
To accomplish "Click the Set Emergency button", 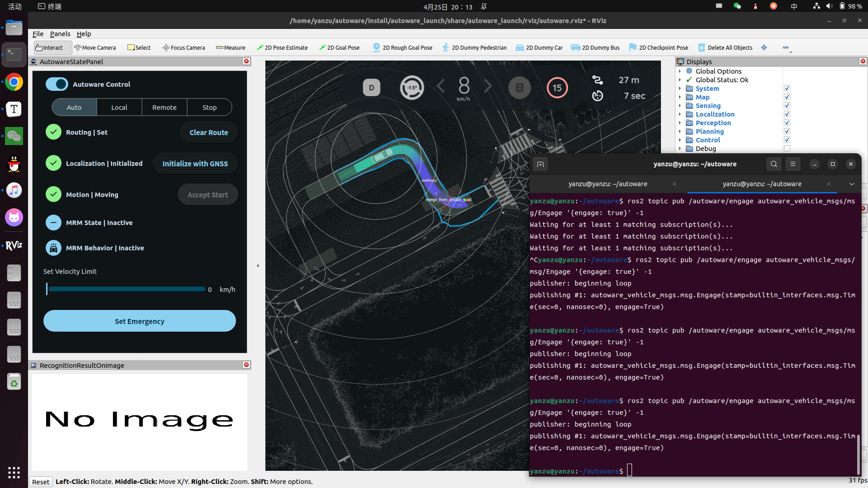I will pyautogui.click(x=140, y=321).
